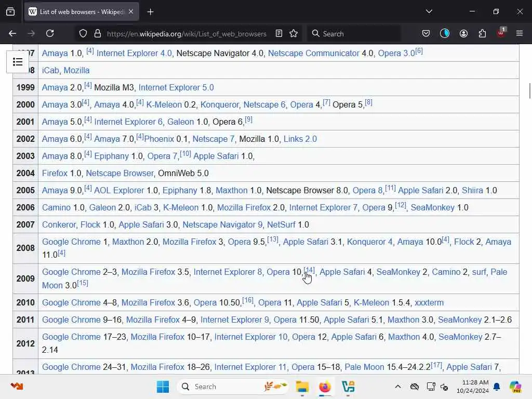The image size is (532, 399).
Task: Open uBlock Origin extension icon
Action: [x=501, y=33]
